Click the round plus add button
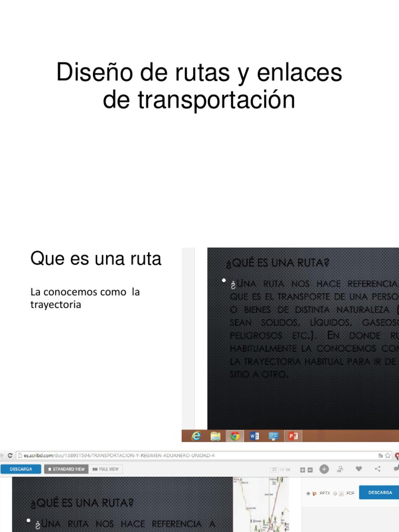The width and height of the screenshot is (399, 532). 324,469
